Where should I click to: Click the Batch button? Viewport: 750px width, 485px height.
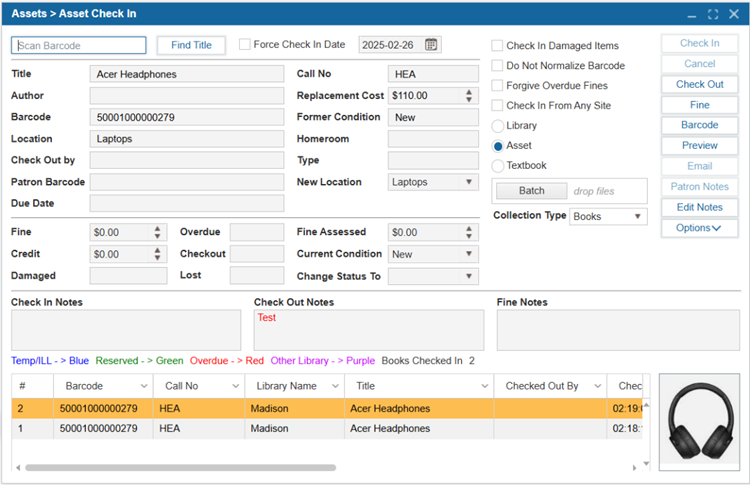pyautogui.click(x=531, y=191)
